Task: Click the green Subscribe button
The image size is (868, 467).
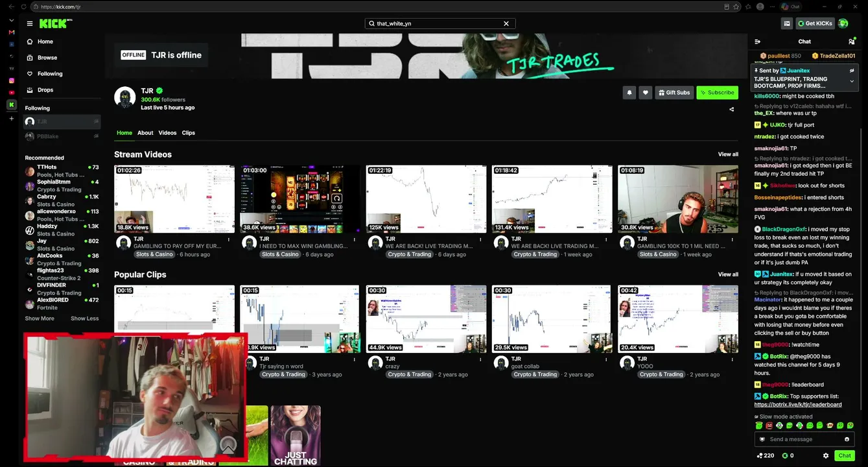Action: tap(717, 93)
